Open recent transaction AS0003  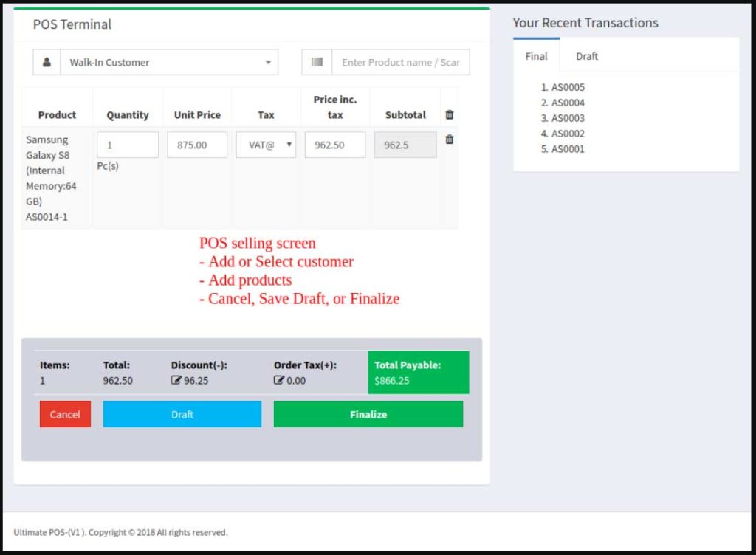[568, 118]
